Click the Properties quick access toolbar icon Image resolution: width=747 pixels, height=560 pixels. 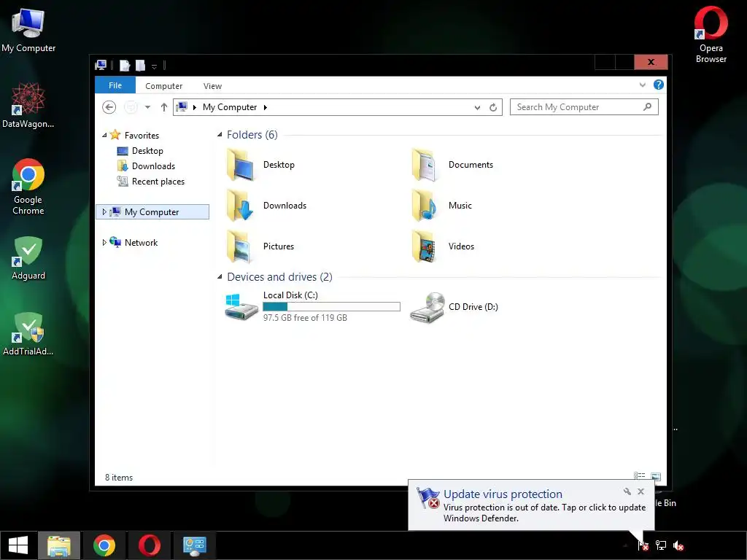[124, 65]
